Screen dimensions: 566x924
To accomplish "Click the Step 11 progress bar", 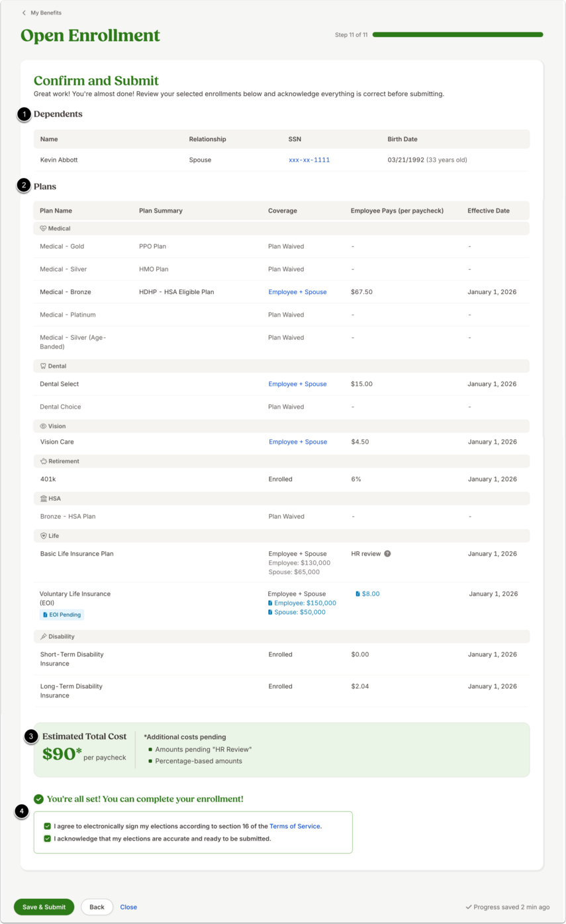I will pyautogui.click(x=458, y=34).
